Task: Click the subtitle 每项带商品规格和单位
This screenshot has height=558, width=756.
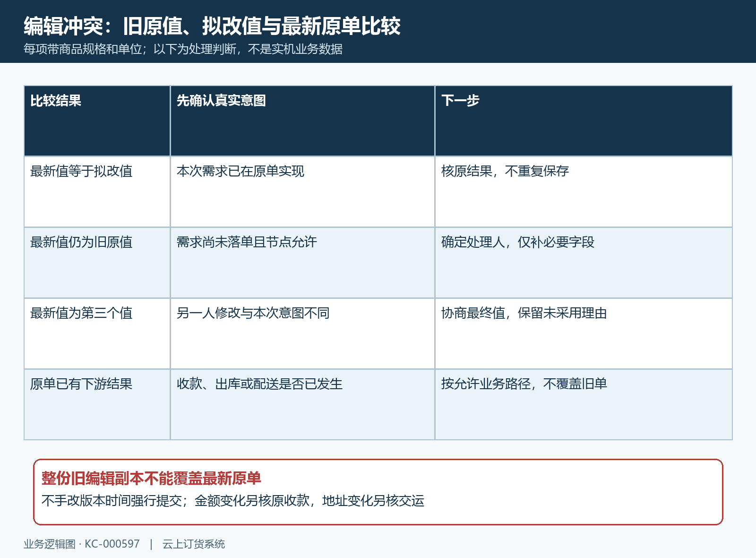Action: point(83,49)
